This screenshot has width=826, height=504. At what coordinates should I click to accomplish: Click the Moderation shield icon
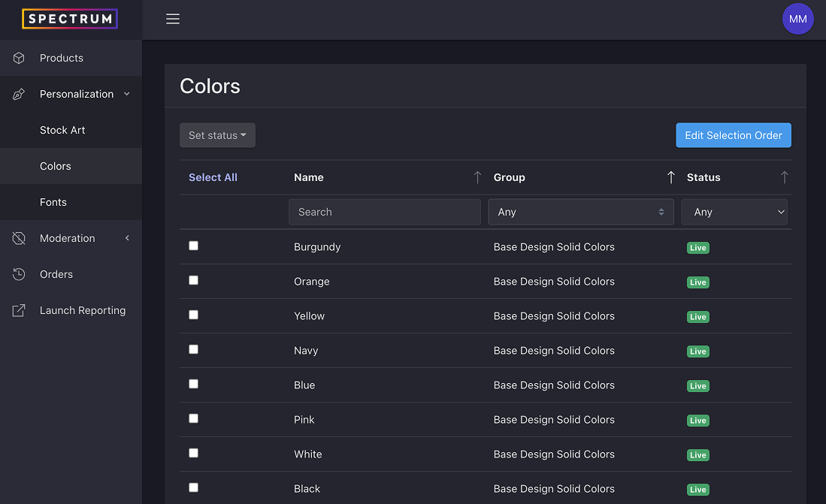click(x=19, y=239)
